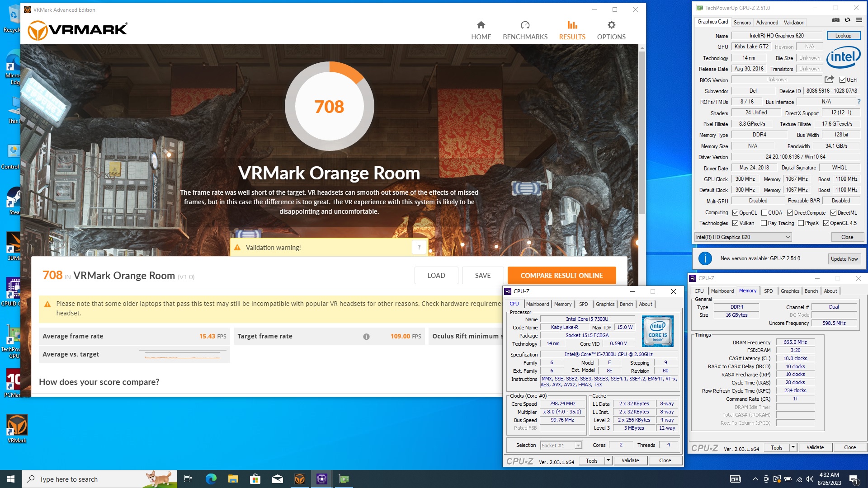Open PCMark 10 desktop shortcut
Screen dimensions: 868x488
tap(14, 383)
